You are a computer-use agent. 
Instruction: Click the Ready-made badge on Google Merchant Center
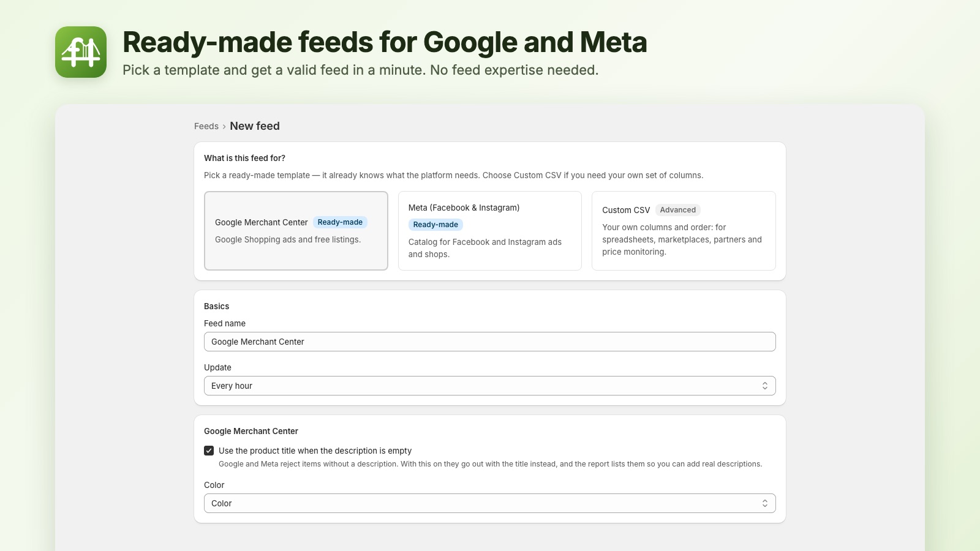click(x=340, y=222)
